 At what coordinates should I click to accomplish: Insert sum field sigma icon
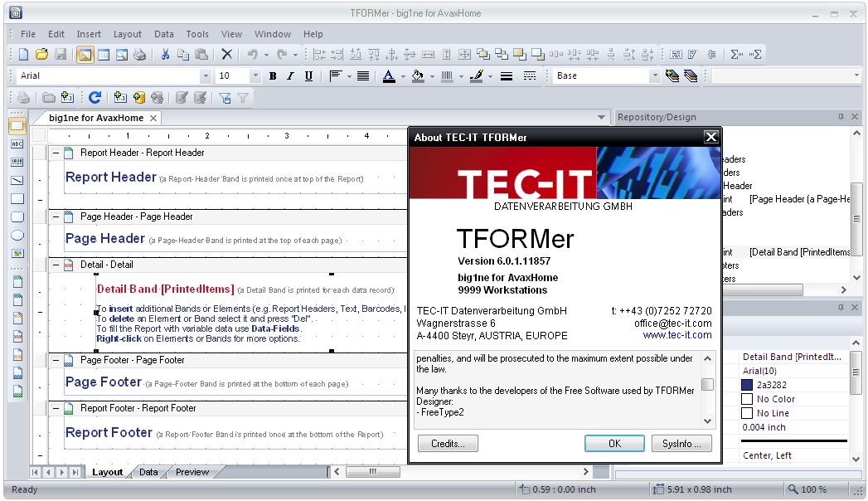tap(736, 54)
